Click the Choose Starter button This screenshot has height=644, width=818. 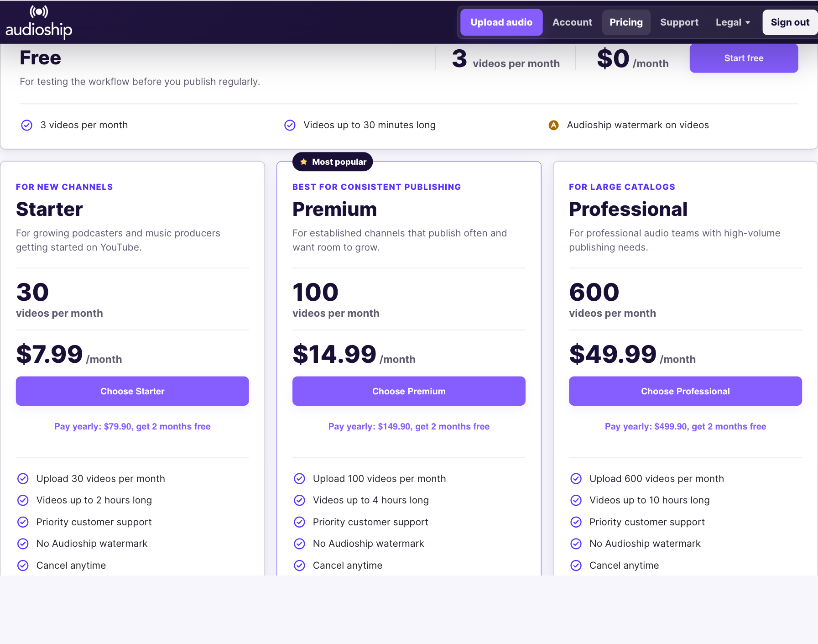click(x=132, y=391)
